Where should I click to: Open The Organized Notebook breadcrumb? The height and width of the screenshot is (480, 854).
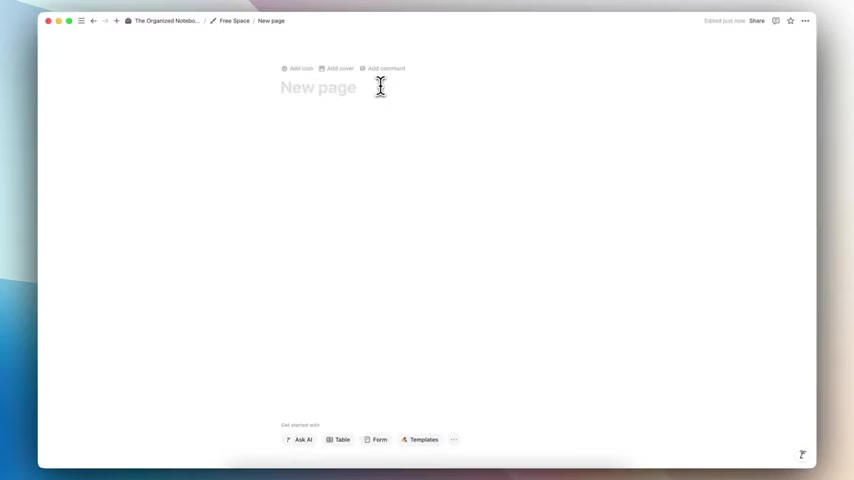162,21
